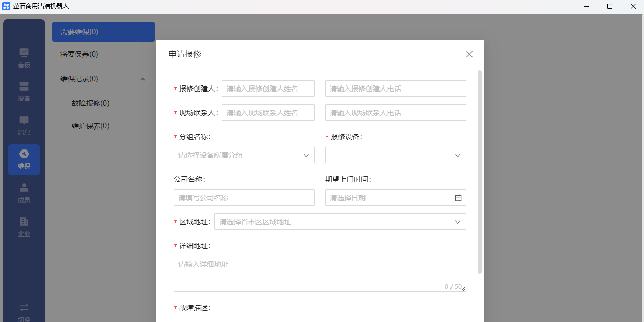Click the 详细地址 text area
Screen dimensions: 644x322
pyautogui.click(x=319, y=273)
